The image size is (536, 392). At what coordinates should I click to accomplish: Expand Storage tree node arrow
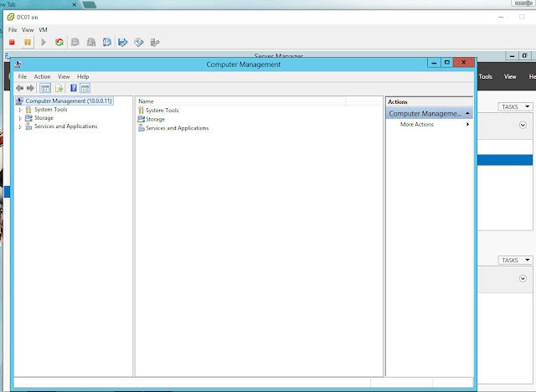coord(20,118)
